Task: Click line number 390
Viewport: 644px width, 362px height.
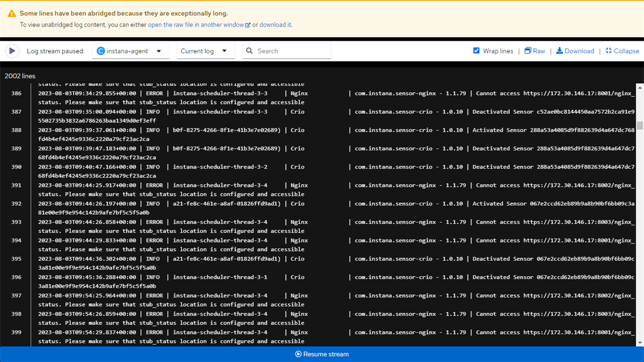Action: [x=16, y=167]
